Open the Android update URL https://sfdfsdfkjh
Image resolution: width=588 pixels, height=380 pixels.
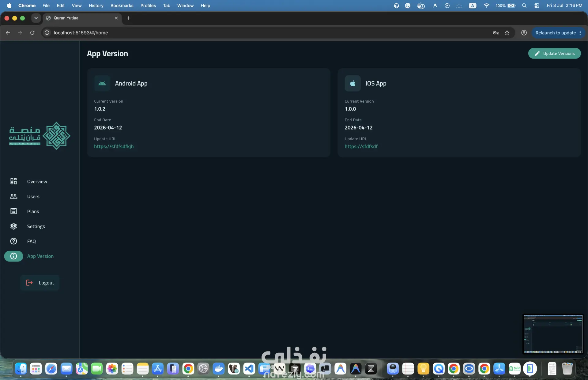pos(114,147)
